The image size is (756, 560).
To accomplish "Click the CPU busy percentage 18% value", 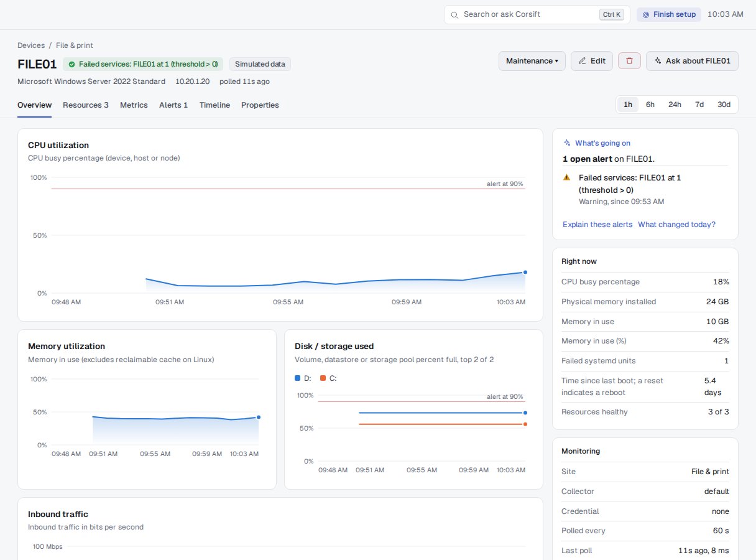I will pos(721,282).
